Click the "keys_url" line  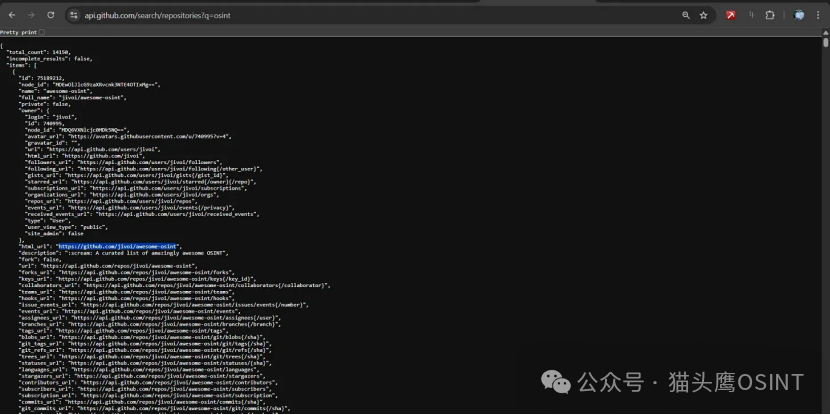[x=138, y=279]
